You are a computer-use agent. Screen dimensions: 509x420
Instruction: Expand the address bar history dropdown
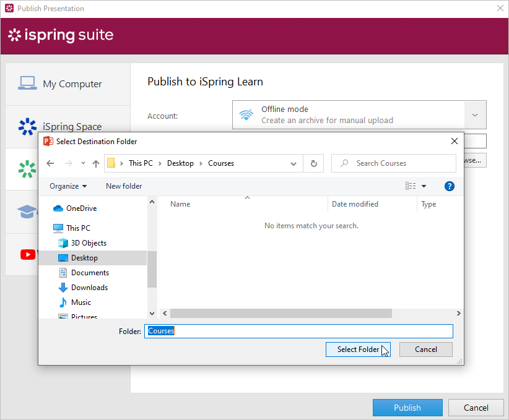pos(294,163)
